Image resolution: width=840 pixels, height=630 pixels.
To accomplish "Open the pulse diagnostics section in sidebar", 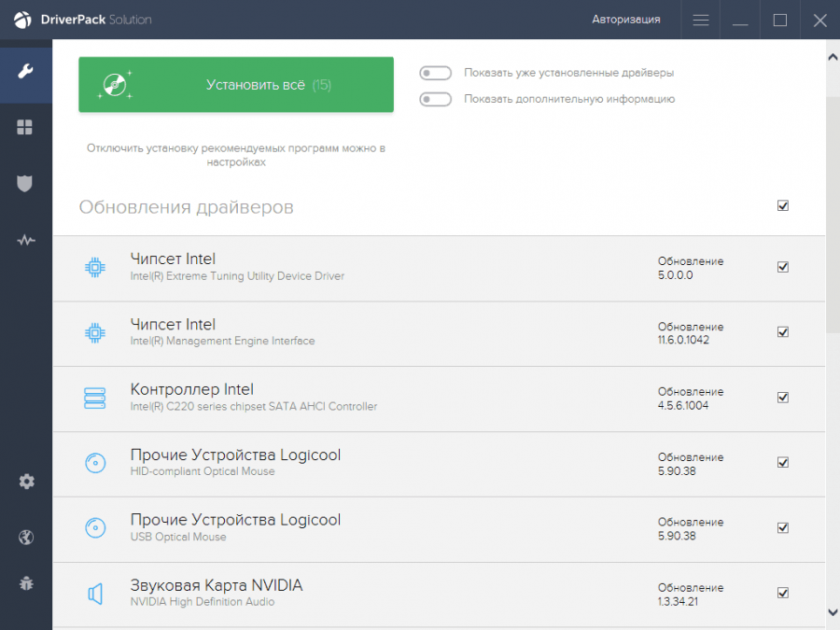I will tap(26, 240).
